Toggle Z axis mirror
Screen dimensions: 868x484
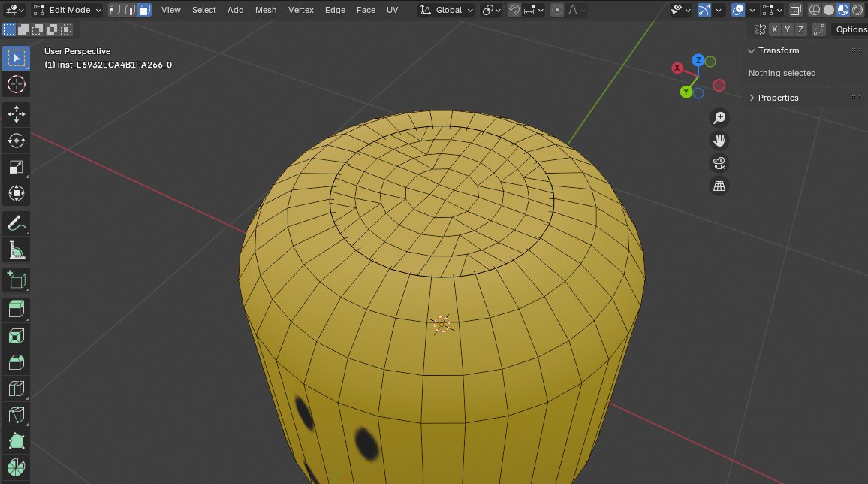800,29
